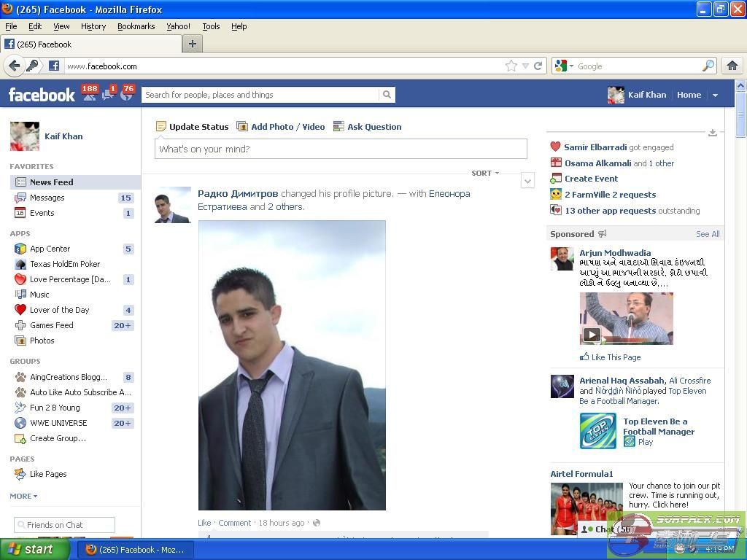Click the What's on your mind field

(341, 149)
